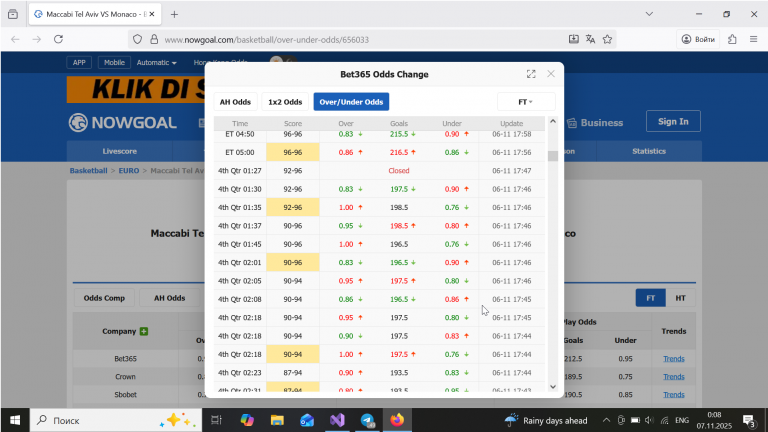This screenshot has width=768, height=432.
Task: Click highlighted 90-96 score at 4th Qtr 02:01
Action: coord(293,263)
